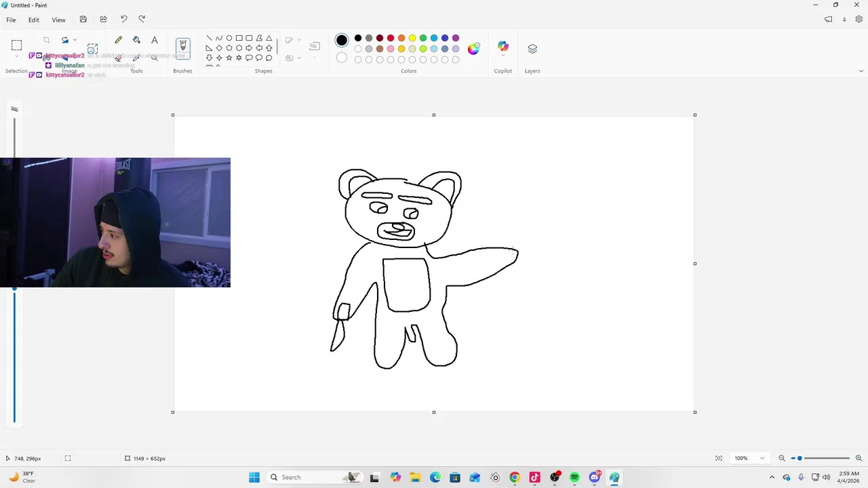Click the bear's belly rectangle on canvas

click(407, 285)
